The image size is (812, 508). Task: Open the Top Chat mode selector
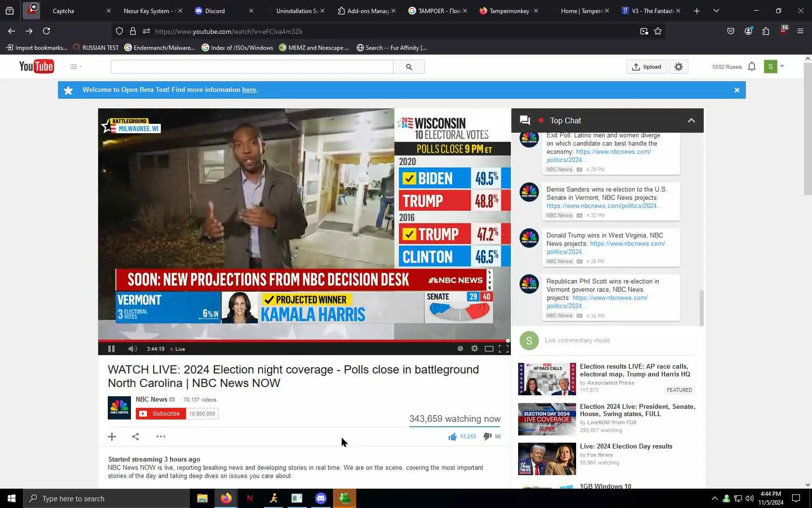(x=565, y=120)
